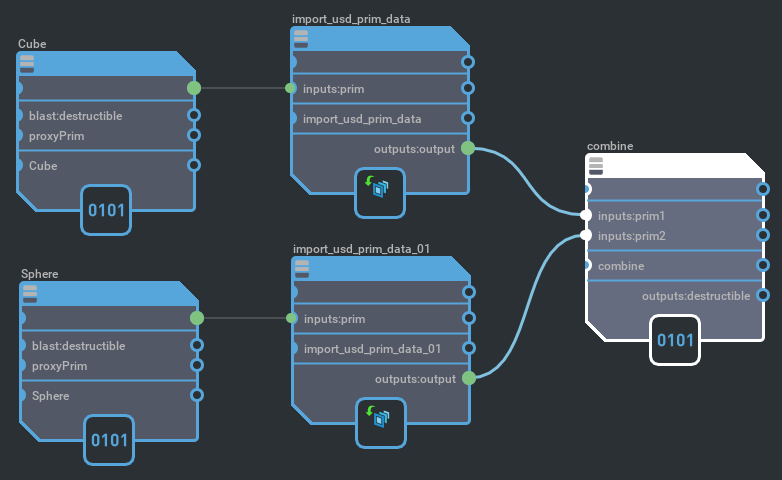This screenshot has height=480, width=782.
Task: Click the inputs:prim2 input port on combine
Action: tap(587, 236)
